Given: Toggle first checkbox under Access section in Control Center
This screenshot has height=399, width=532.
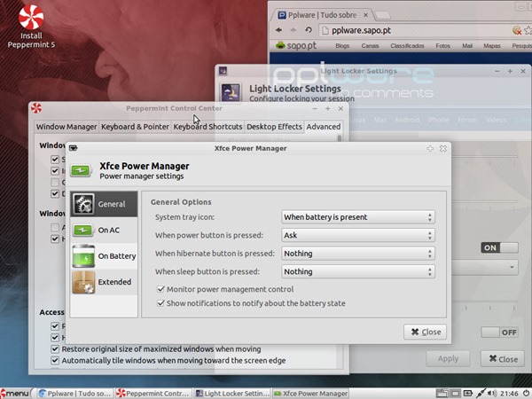Looking at the screenshot, I should point(55,326).
